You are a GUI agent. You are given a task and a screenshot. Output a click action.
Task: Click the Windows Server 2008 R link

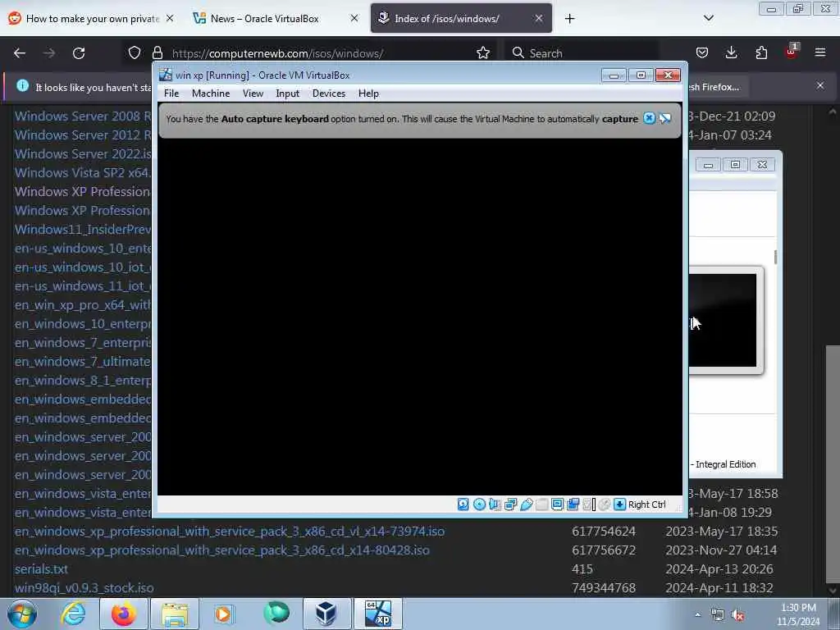pyautogui.click(x=83, y=116)
